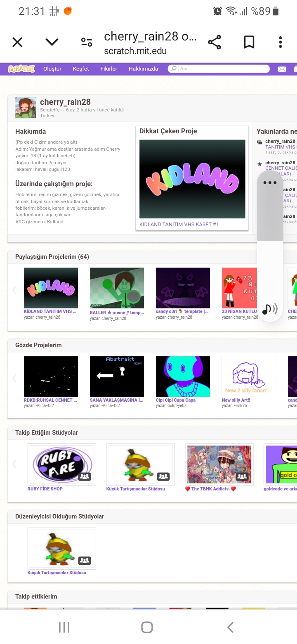Open KİDLAND TANITIM VHS KASET #1 link
This screenshot has width=297, height=644.
click(179, 225)
